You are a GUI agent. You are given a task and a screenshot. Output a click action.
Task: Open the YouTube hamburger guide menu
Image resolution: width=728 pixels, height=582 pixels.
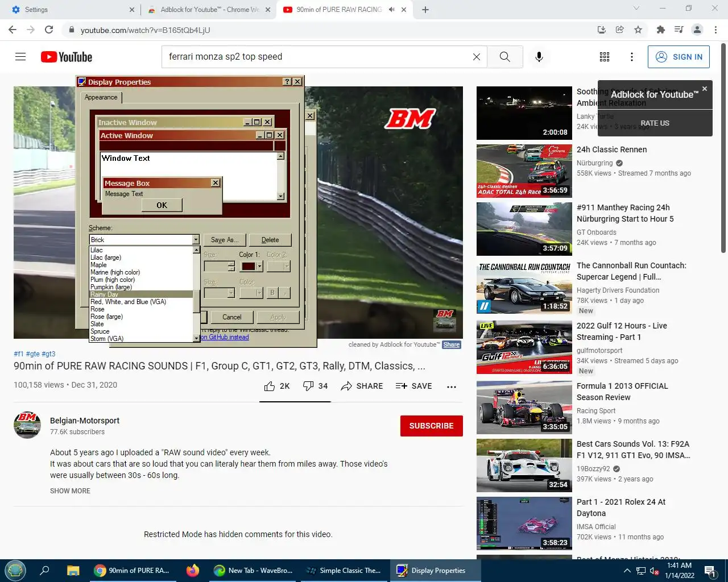20,57
